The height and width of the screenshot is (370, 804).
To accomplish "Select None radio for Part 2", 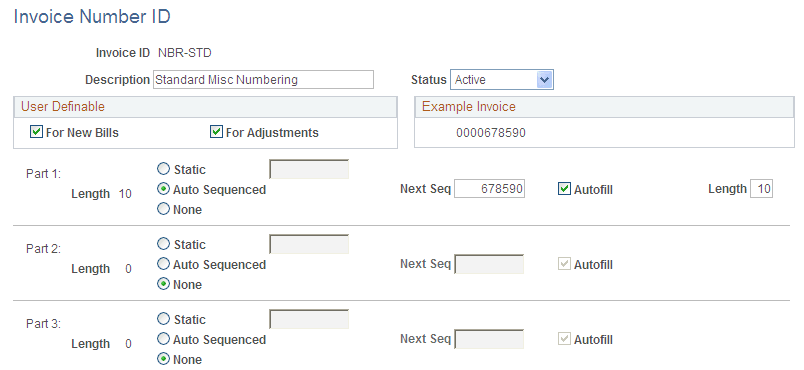I will point(163,284).
